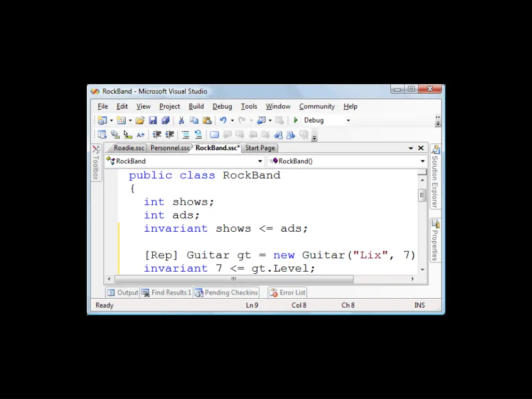Click the horizontal scrollbar right arrow
The height and width of the screenshot is (399, 532).
pyautogui.click(x=413, y=279)
